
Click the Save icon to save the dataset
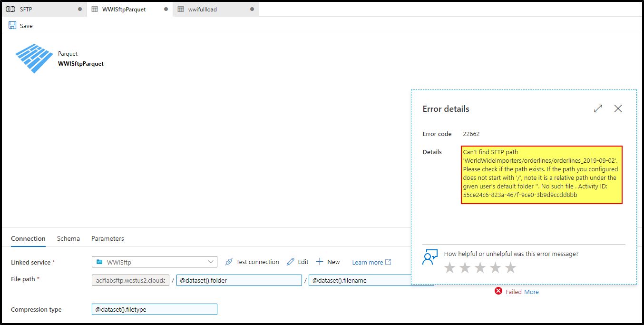click(12, 25)
